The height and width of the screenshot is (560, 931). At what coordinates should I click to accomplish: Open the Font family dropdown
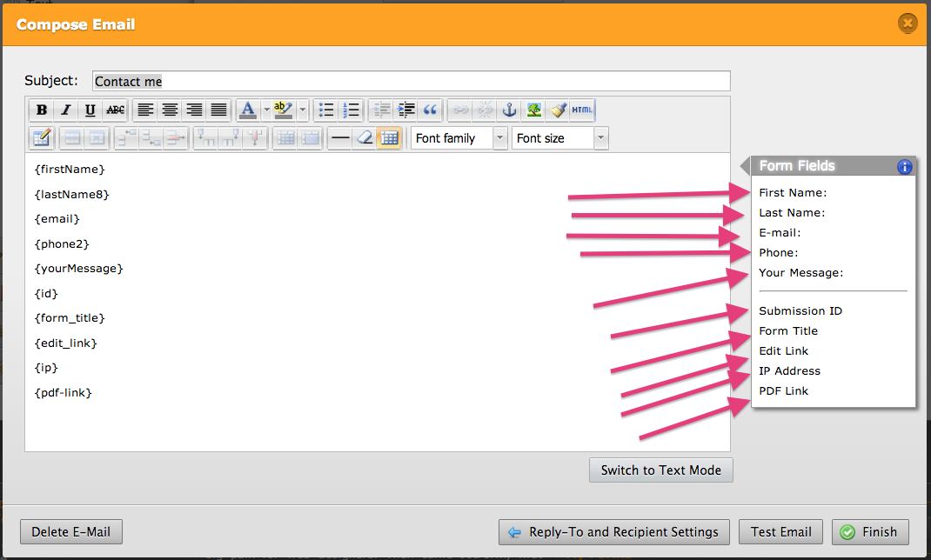(x=499, y=138)
